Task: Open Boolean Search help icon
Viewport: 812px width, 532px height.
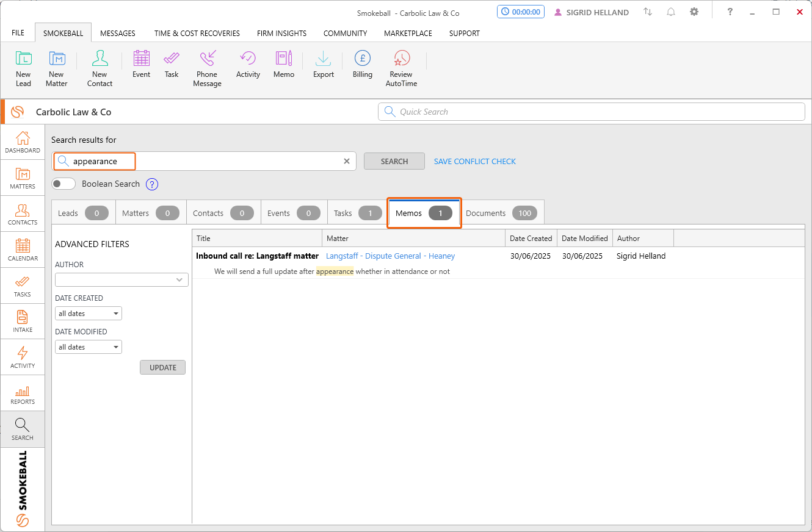Action: point(152,184)
